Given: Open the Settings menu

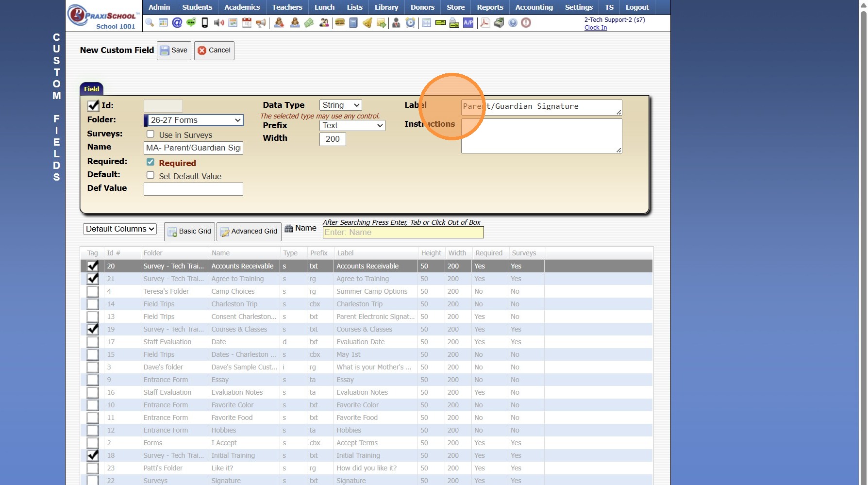Looking at the screenshot, I should [x=579, y=7].
